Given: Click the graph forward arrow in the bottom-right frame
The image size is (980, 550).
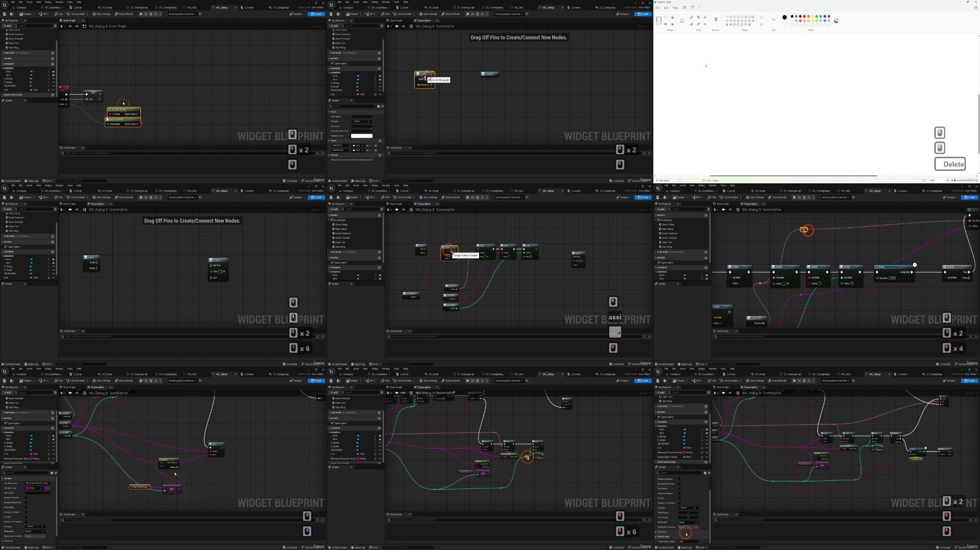Looking at the screenshot, I should point(730,393).
